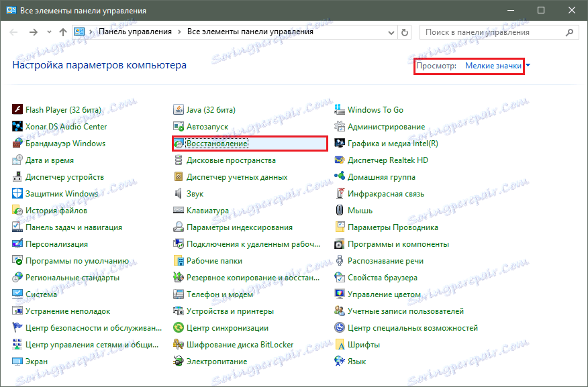
Task: Open the Мышь mouse icon
Action: 340,211
